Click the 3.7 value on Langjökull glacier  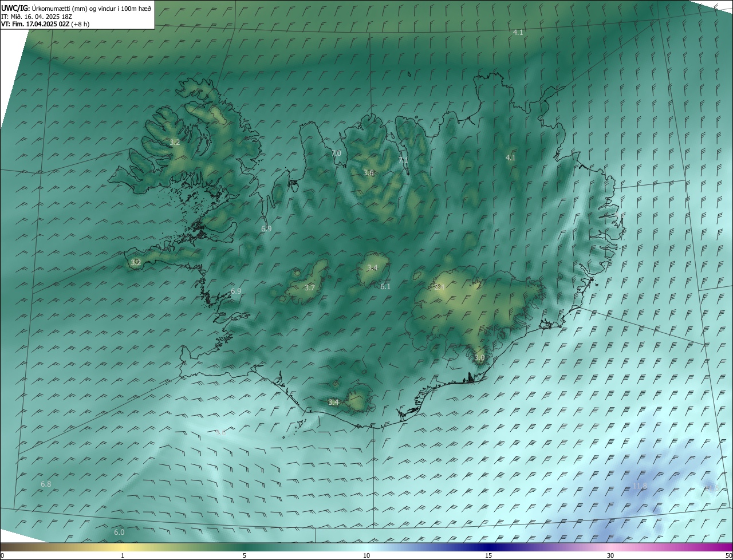pyautogui.click(x=310, y=287)
